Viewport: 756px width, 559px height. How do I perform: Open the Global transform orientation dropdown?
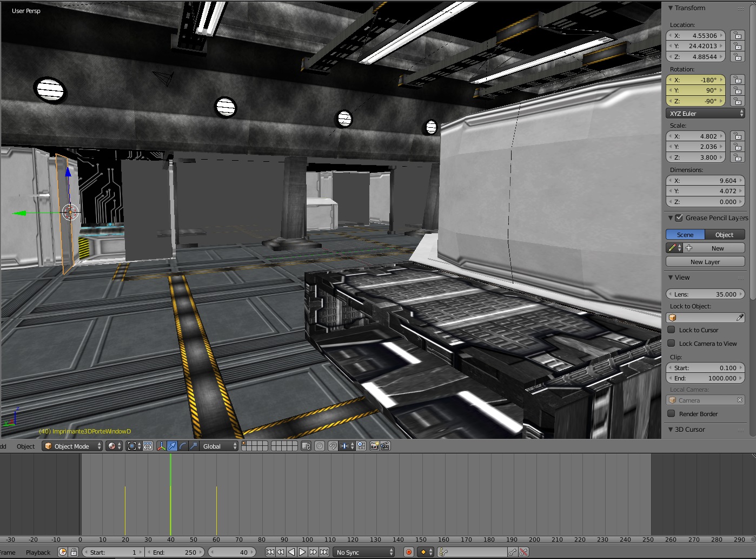219,446
